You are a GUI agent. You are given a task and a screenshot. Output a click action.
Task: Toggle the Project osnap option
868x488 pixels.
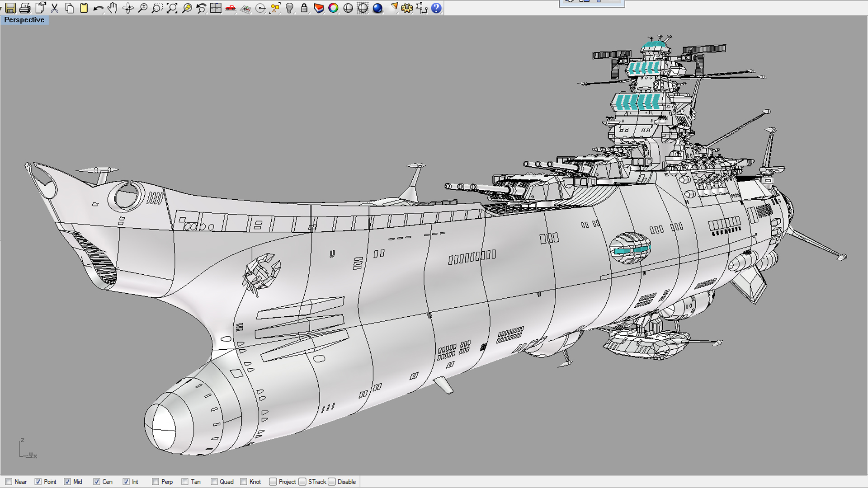(x=273, y=482)
